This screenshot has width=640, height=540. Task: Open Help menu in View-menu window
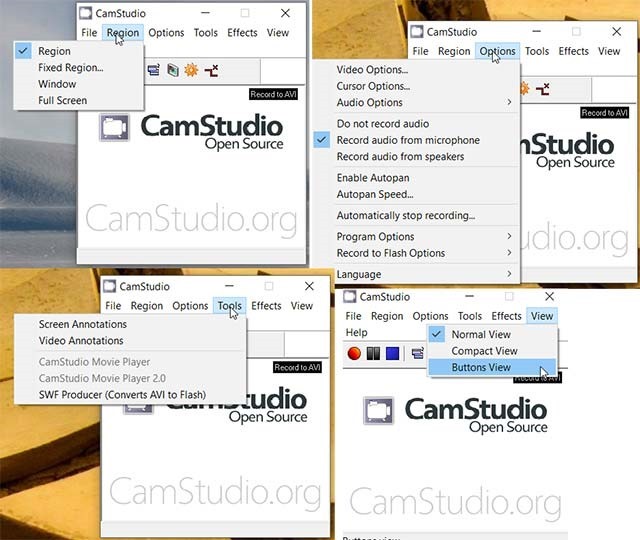point(356,332)
